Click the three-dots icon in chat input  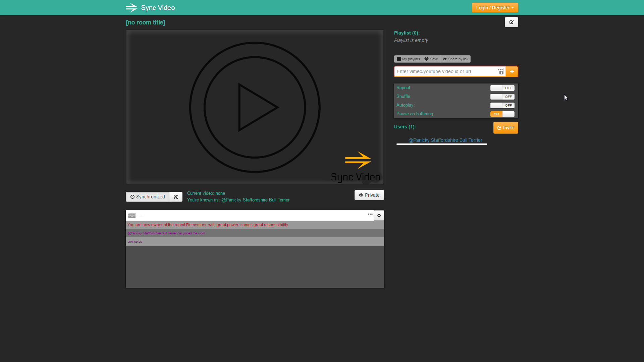(370, 214)
